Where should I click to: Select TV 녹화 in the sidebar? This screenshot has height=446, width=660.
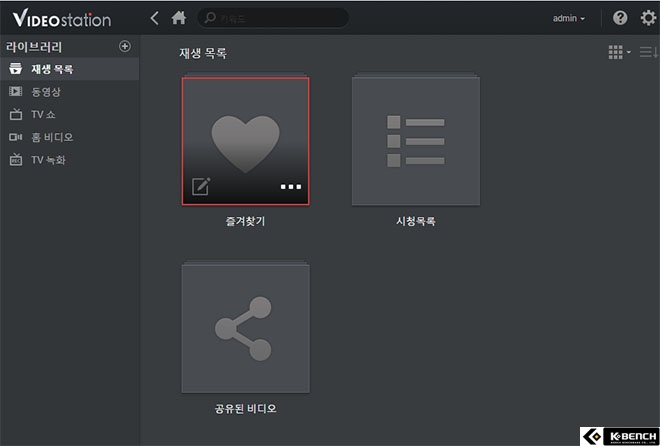pos(69,160)
